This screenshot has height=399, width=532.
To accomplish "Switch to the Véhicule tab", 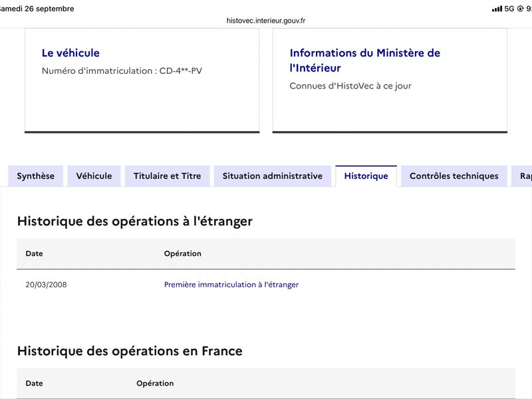I will click(94, 176).
